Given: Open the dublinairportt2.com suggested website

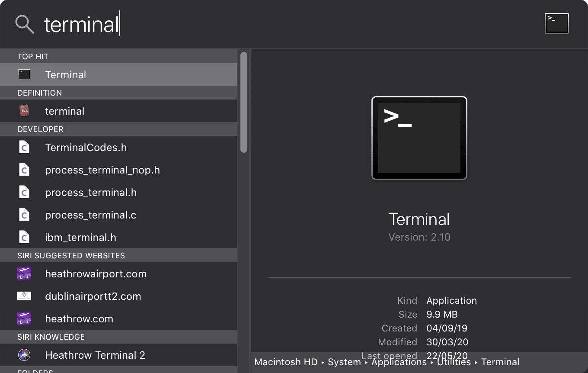Looking at the screenshot, I should [x=118, y=296].
